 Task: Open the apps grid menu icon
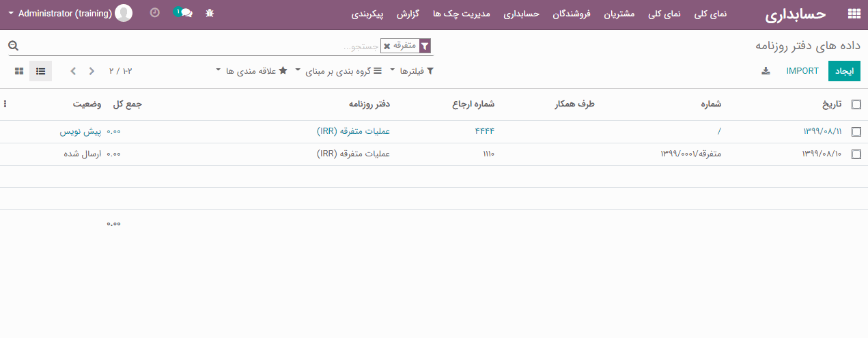pyautogui.click(x=854, y=14)
